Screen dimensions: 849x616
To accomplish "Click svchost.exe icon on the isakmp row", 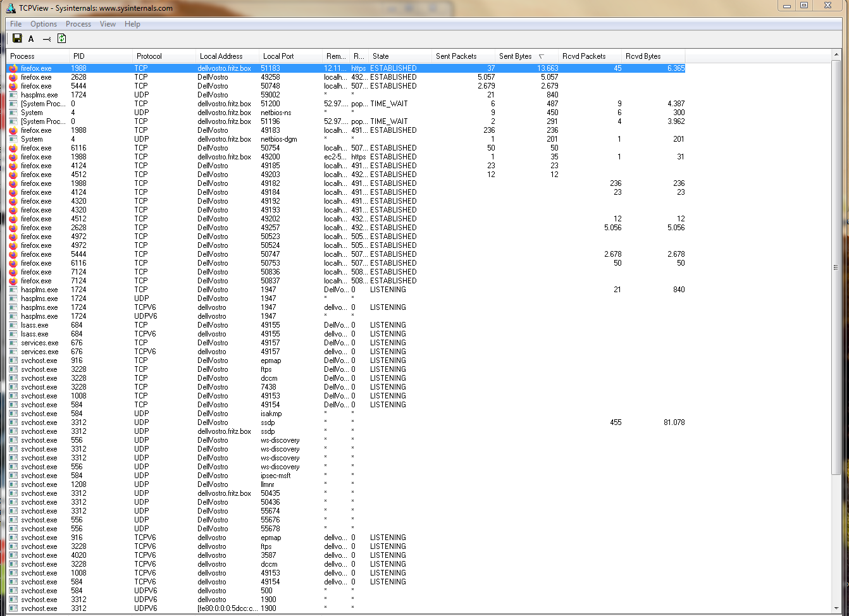I will (x=13, y=414).
